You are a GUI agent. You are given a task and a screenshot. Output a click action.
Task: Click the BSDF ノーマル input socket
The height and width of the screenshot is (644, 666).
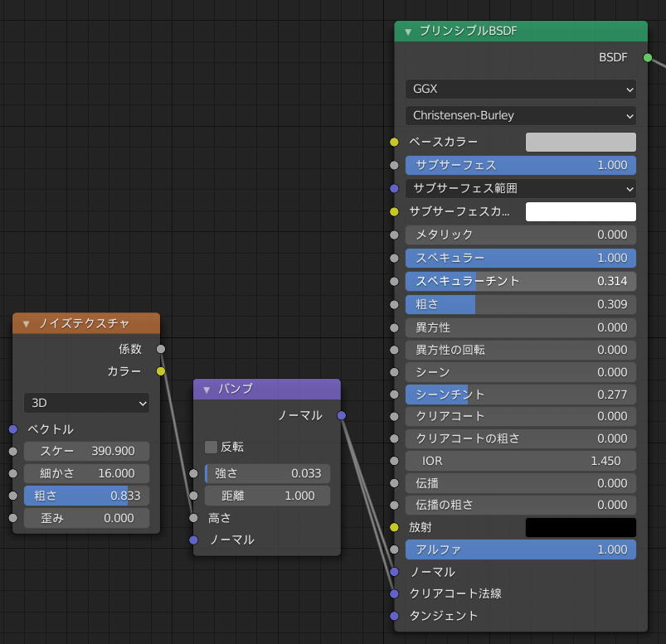point(394,572)
